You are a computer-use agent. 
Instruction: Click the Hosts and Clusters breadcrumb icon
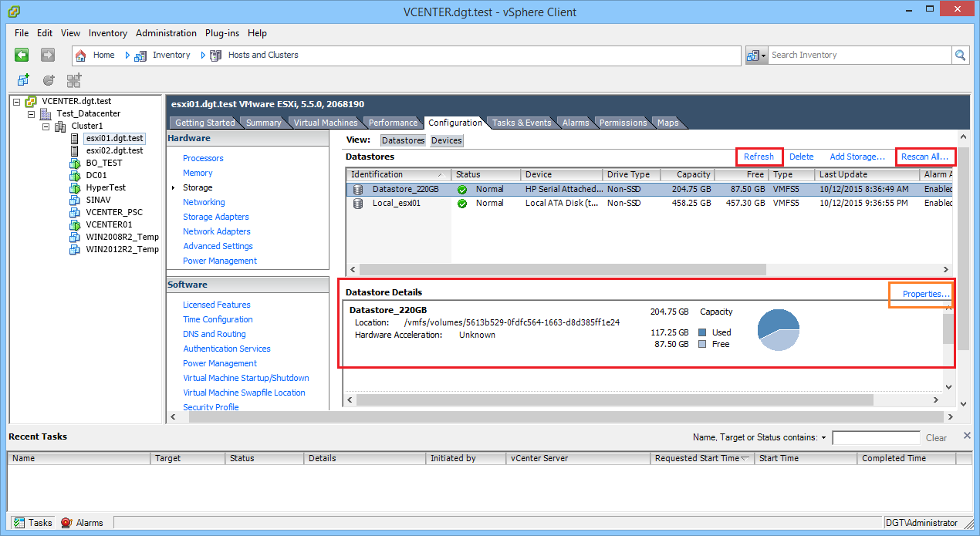(215, 55)
